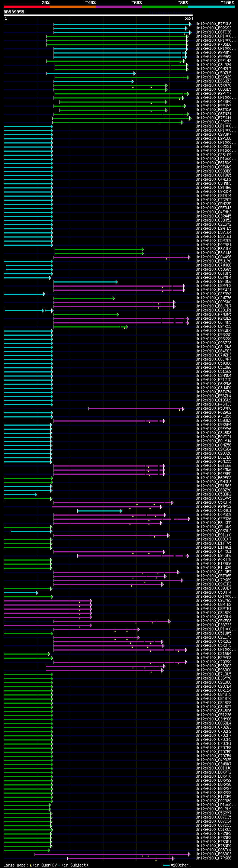The image size is (238, 868).
Task: Open hit UniRef100_B9SDC0
Action: [x=213, y=670]
